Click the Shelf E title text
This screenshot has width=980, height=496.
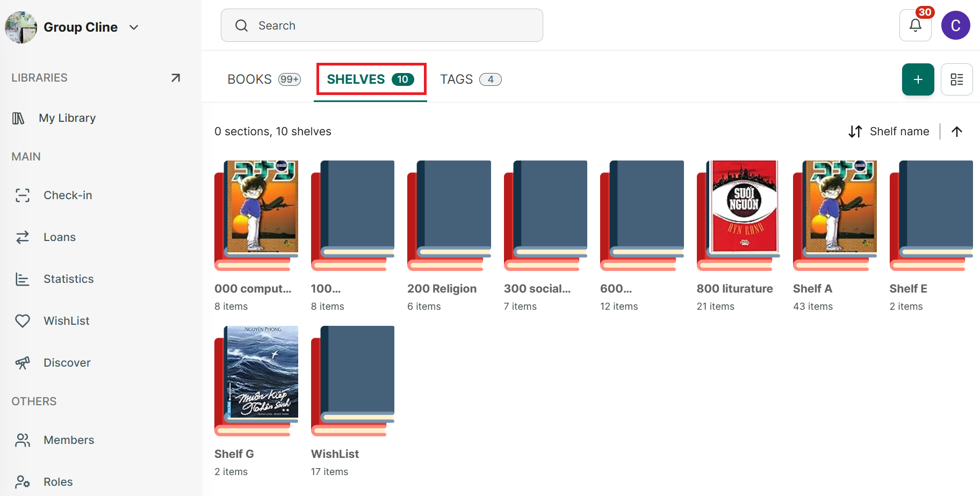909,289
